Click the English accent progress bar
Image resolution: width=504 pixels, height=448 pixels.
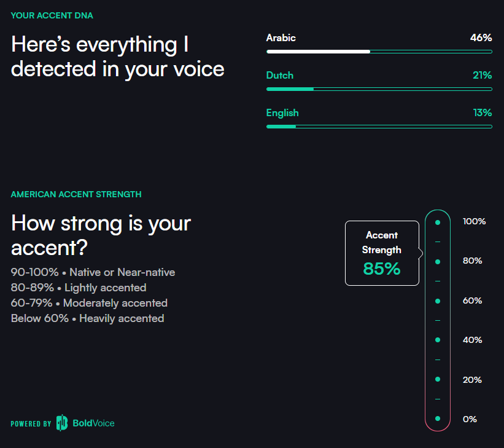tap(379, 127)
